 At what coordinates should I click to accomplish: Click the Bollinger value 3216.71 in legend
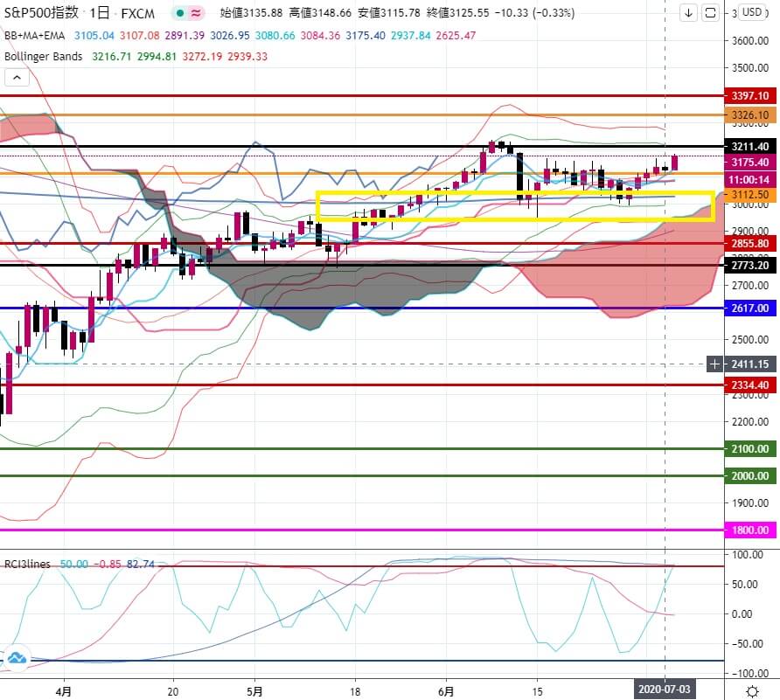tap(111, 56)
